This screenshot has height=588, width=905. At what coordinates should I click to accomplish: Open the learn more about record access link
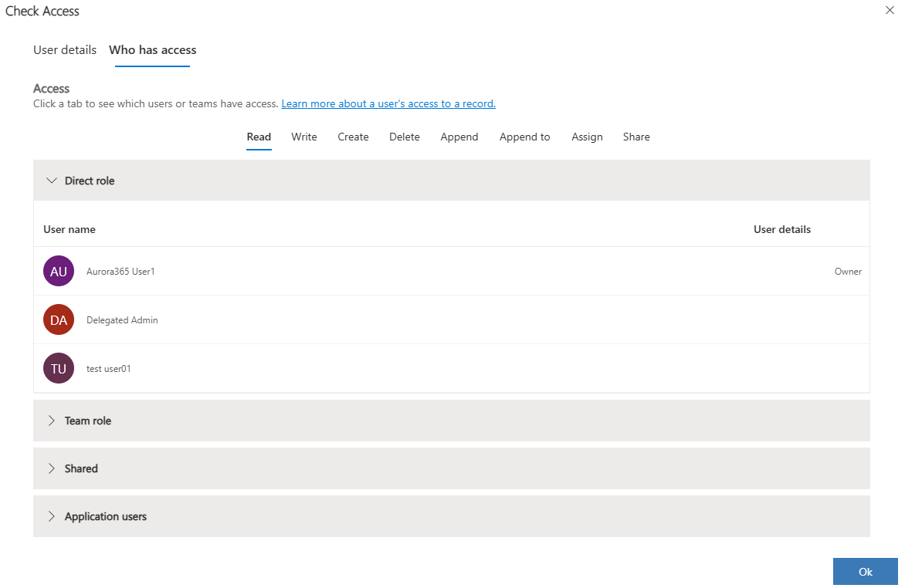tap(388, 103)
